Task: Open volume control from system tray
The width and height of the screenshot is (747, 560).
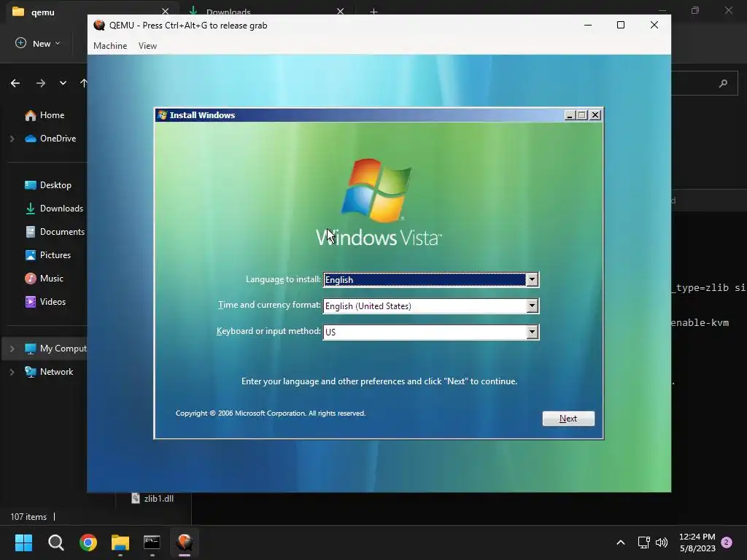Action: pos(661,542)
